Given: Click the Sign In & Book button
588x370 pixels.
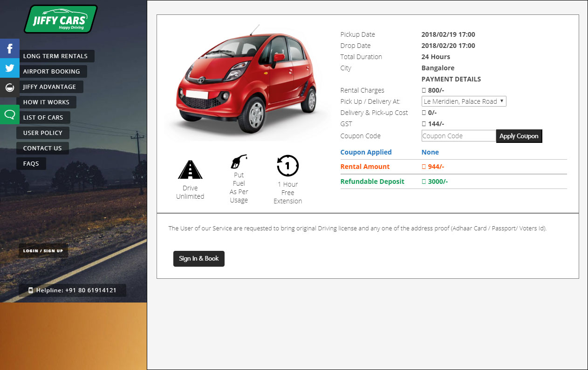Looking at the screenshot, I should [x=199, y=259].
